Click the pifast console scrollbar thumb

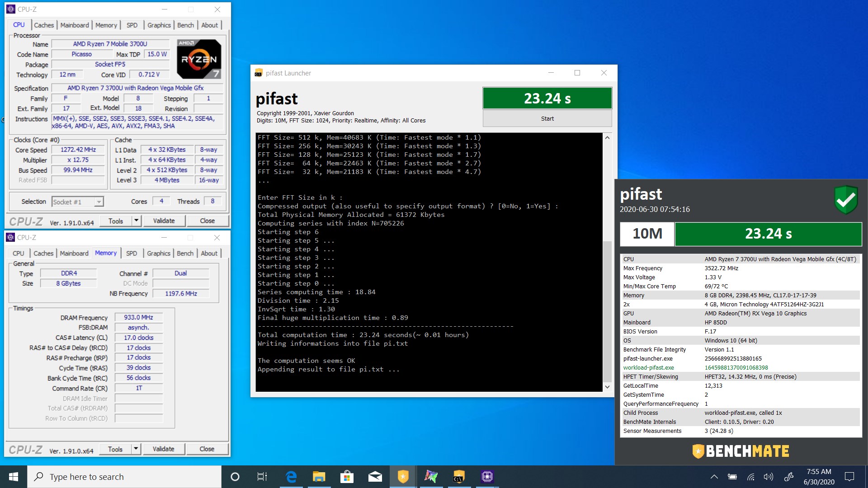pos(607,312)
